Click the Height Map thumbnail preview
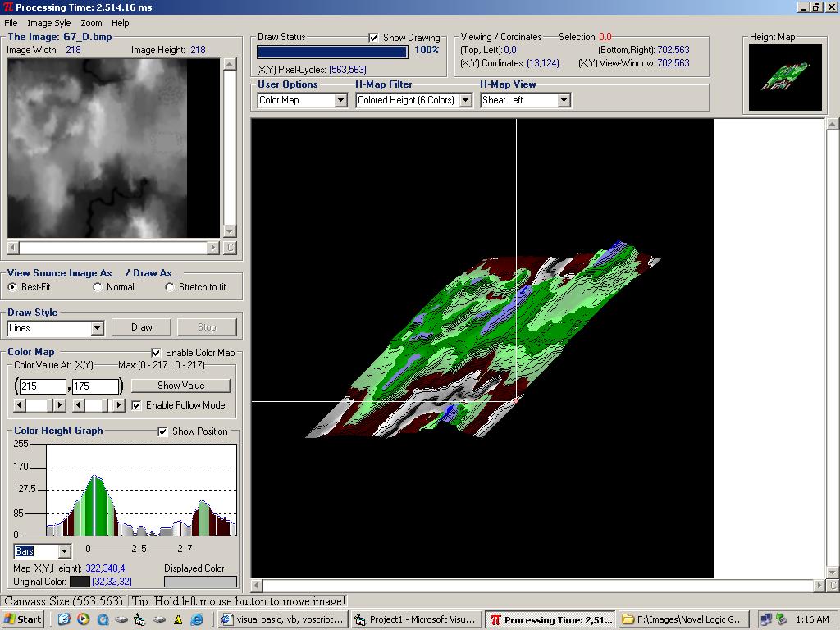 pyautogui.click(x=785, y=77)
